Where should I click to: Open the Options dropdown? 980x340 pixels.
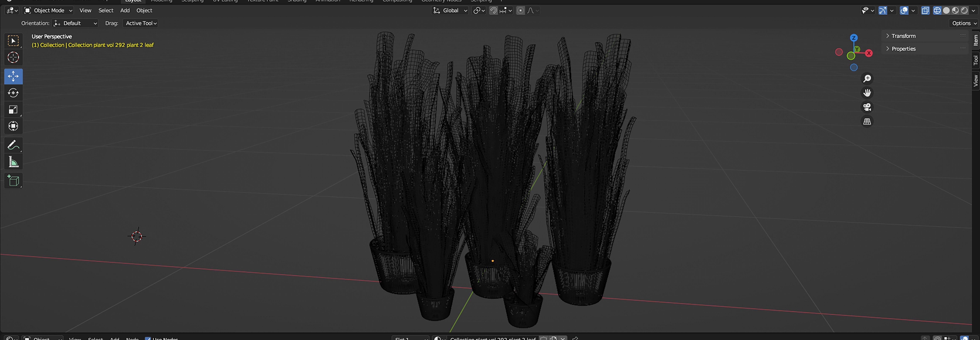pos(964,23)
